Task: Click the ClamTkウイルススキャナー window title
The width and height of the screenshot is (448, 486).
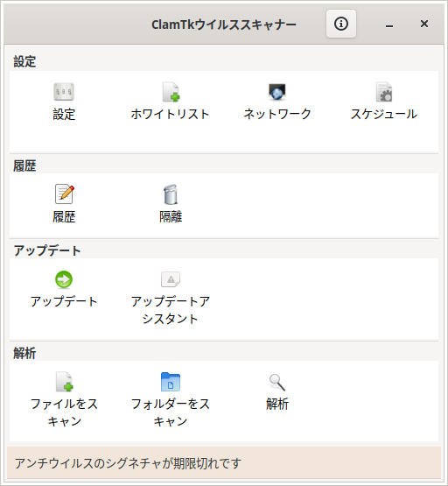Action: (224, 25)
